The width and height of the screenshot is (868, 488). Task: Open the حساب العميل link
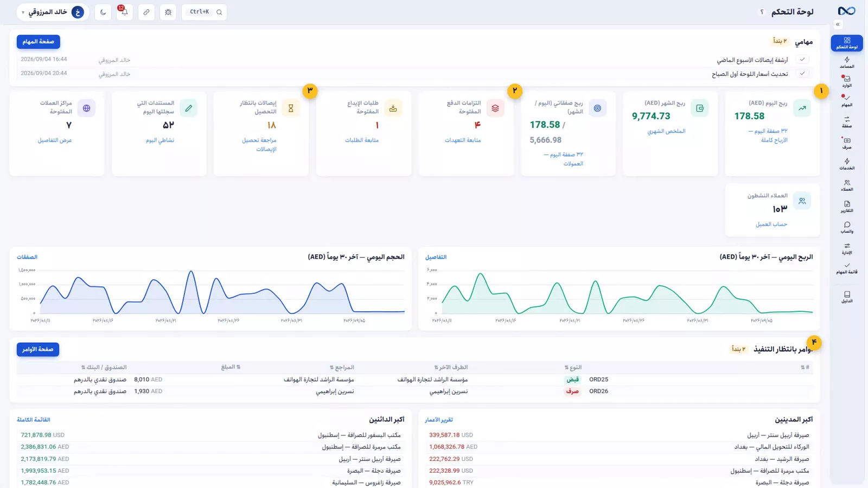(771, 224)
